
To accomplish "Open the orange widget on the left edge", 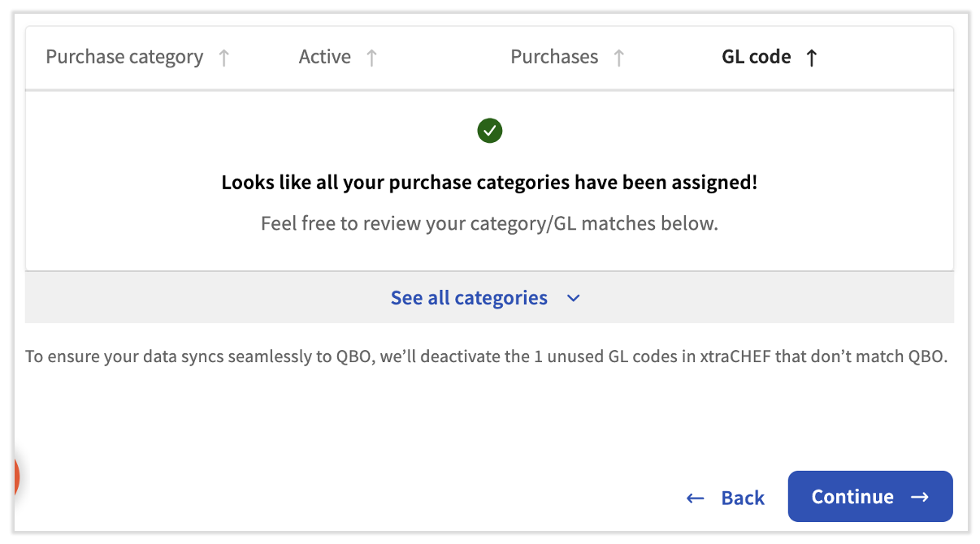I will (15, 477).
